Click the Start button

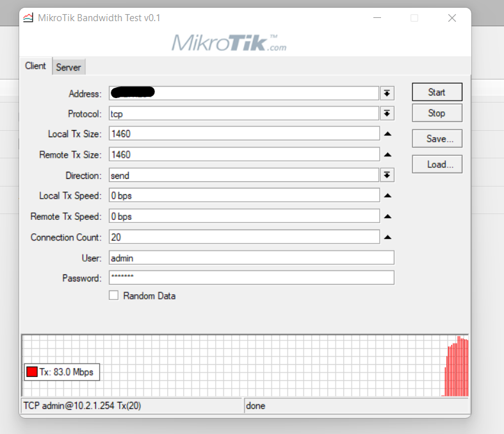(437, 92)
